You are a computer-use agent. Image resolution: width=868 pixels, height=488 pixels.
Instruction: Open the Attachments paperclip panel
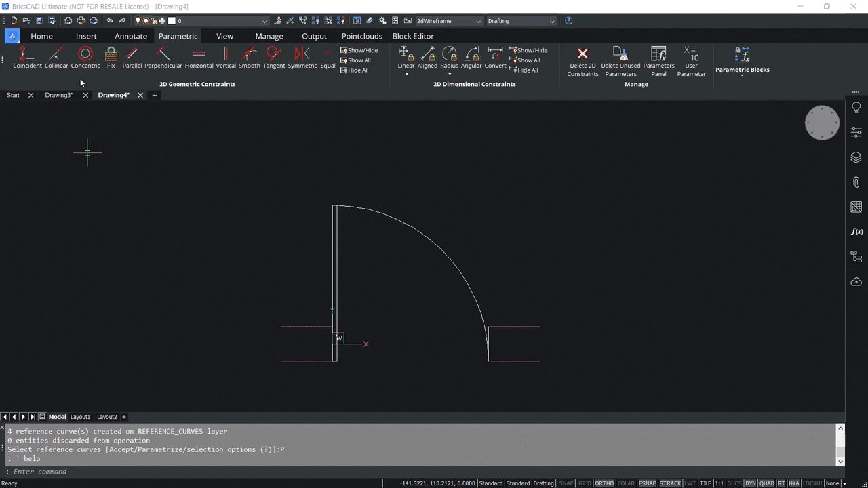856,182
